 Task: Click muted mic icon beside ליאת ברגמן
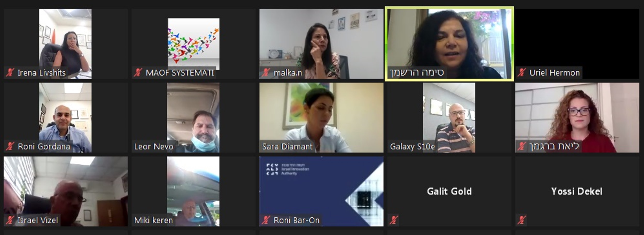522,146
